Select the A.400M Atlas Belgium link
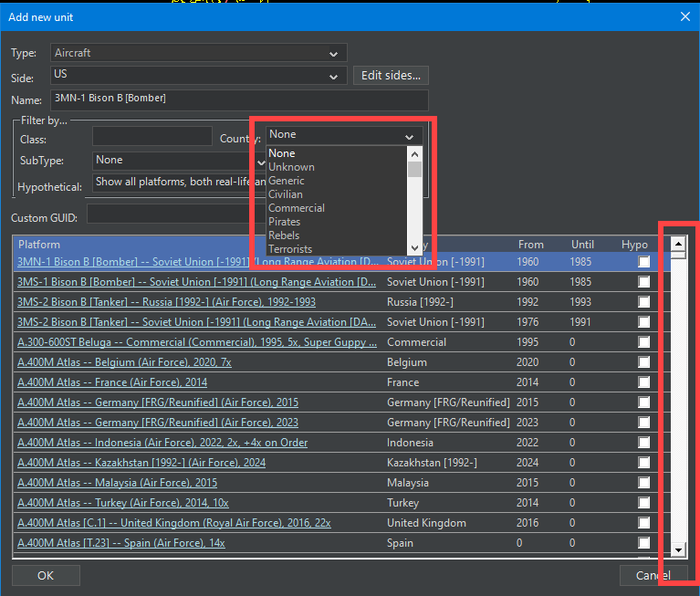 coord(124,362)
